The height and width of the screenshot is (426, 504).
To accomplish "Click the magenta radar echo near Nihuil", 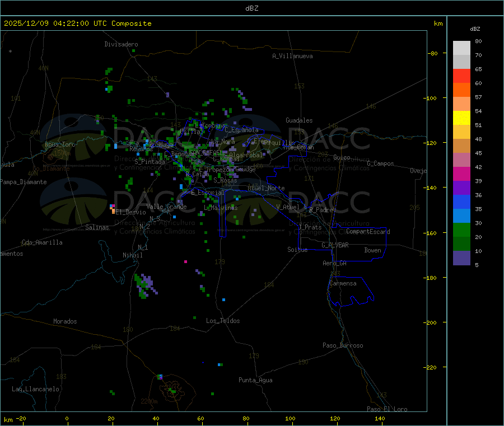I will coord(185,262).
